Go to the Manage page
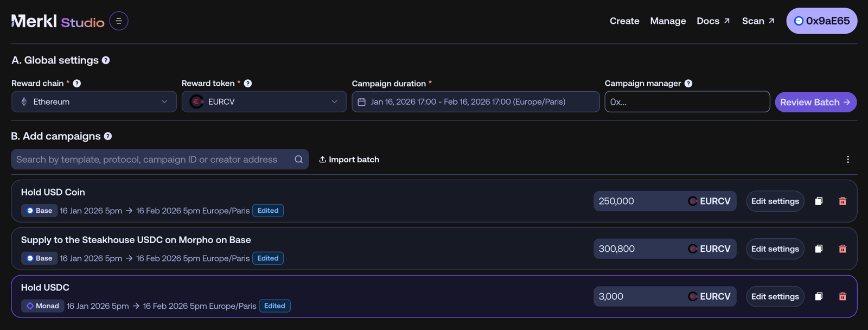 pos(668,21)
